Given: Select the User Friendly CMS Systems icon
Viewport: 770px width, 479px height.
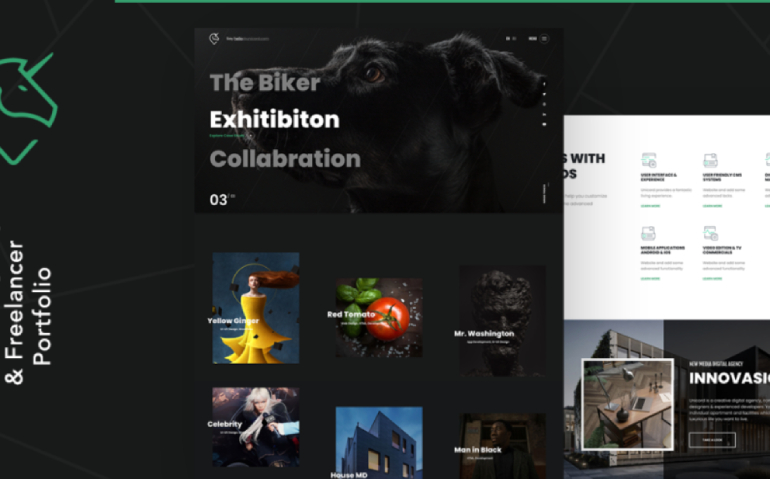Looking at the screenshot, I should [x=710, y=160].
